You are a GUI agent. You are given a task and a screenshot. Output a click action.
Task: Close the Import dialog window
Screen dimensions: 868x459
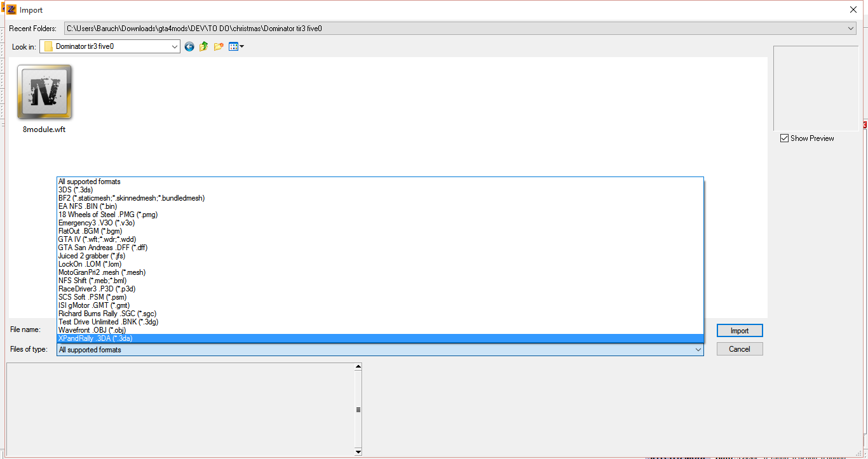[853, 10]
